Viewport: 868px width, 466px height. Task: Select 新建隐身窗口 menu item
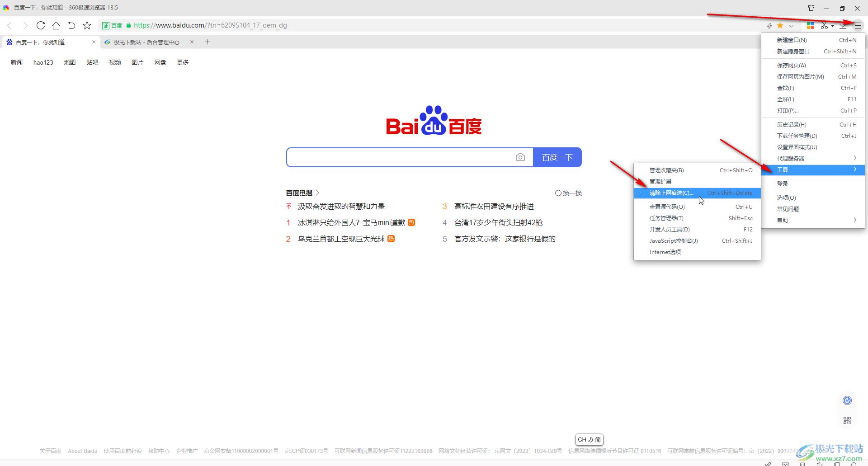813,51
